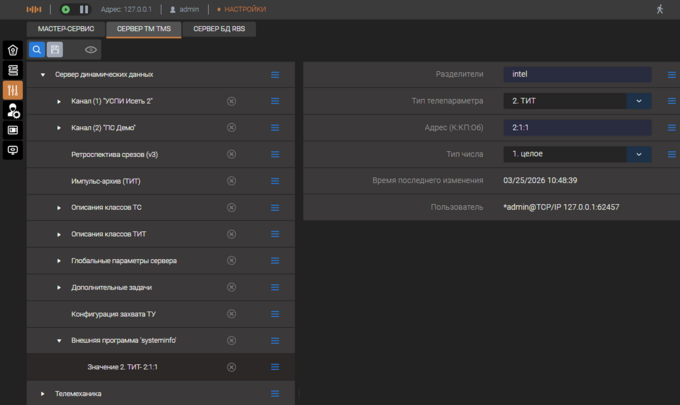The width and height of the screenshot is (680, 405).
Task: Switch to the МАСТЕР-СЕРВИС tab
Action: (65, 29)
